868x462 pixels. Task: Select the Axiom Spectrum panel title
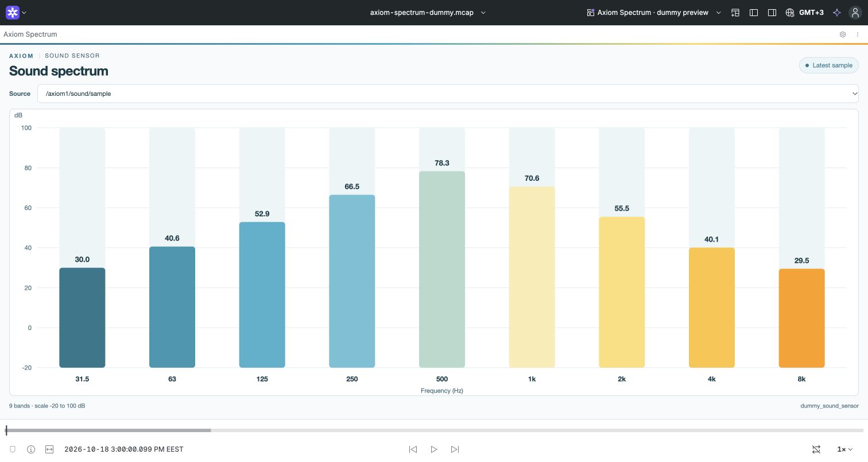click(30, 34)
